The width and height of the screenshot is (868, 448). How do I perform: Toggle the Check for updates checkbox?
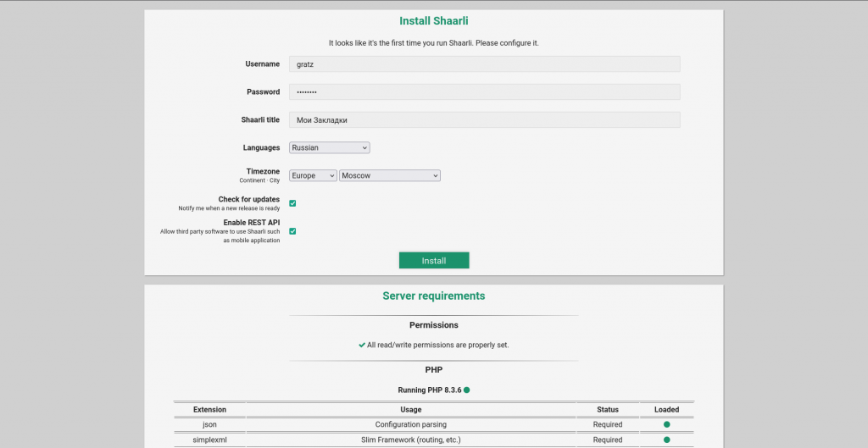click(292, 203)
